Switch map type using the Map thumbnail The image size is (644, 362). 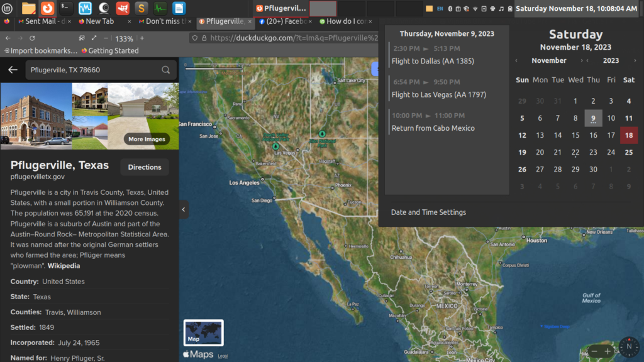point(203,332)
